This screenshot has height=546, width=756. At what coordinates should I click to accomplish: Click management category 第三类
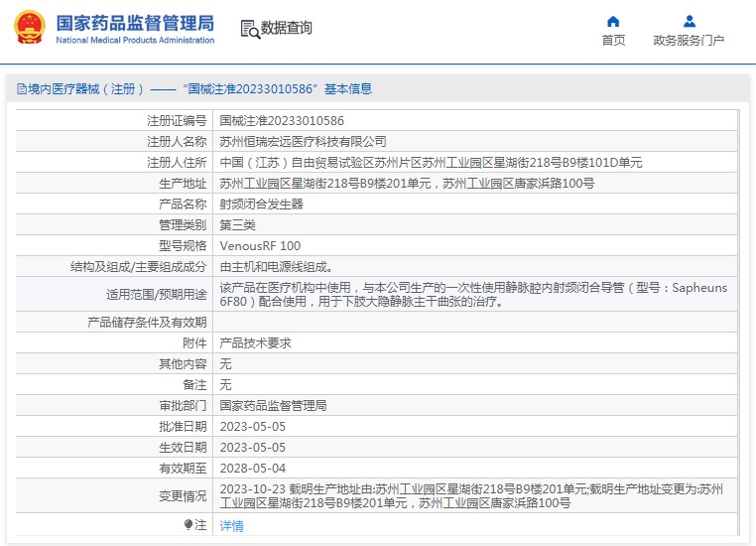pos(237,224)
